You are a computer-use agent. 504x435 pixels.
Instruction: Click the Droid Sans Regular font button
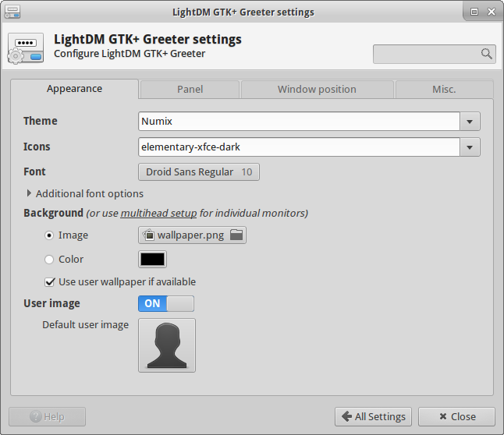coord(199,172)
